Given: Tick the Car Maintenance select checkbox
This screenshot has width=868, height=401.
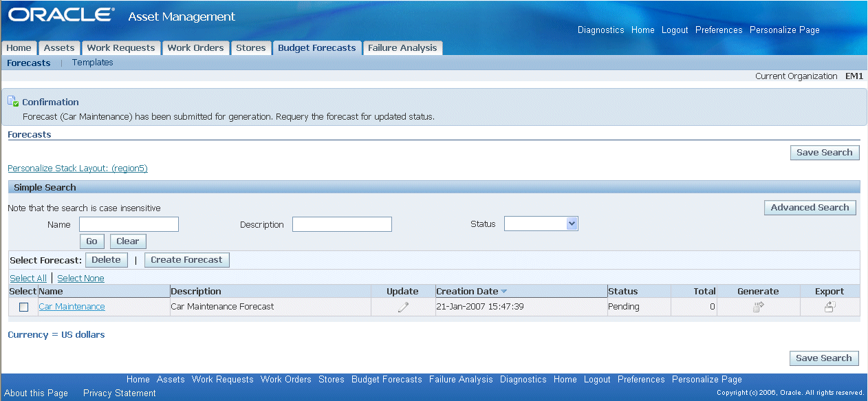Looking at the screenshot, I should 23,307.
